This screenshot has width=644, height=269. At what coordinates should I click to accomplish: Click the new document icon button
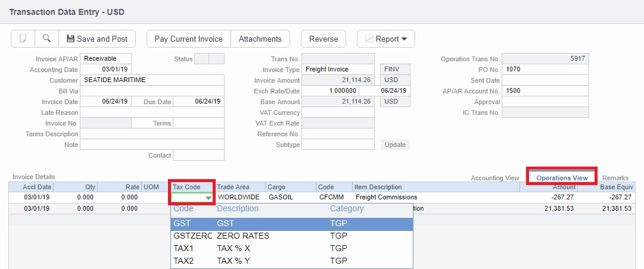(x=23, y=39)
